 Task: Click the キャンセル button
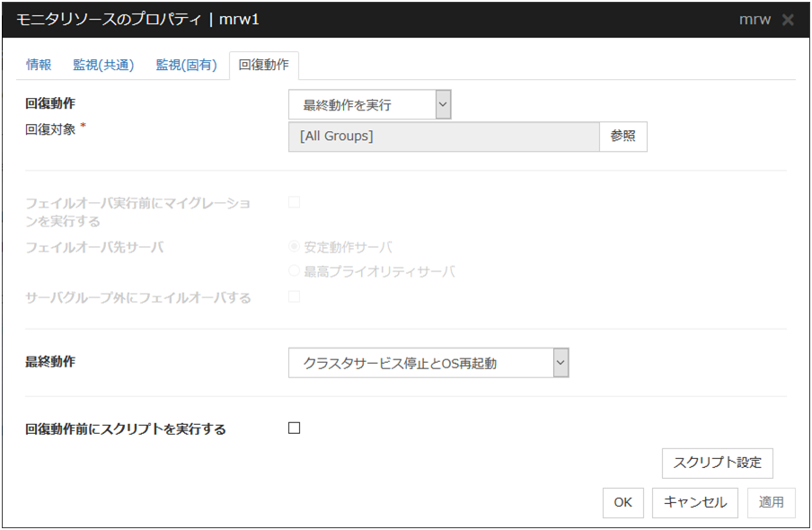(x=695, y=503)
